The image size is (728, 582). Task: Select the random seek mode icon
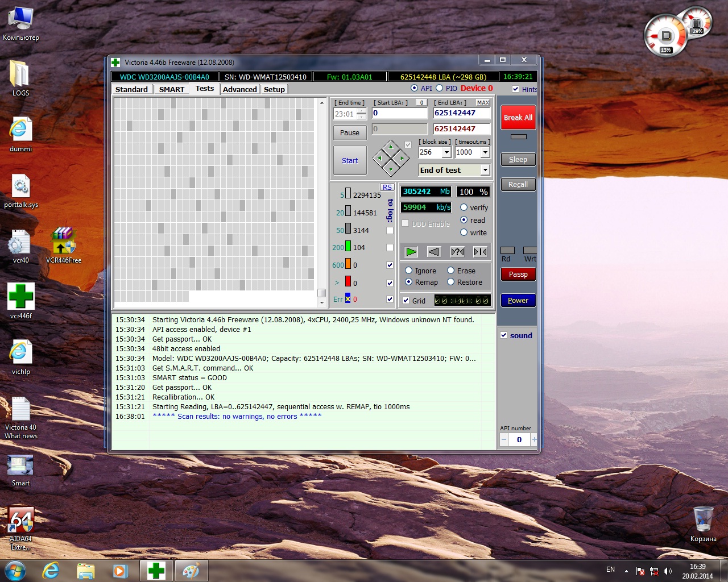[x=457, y=252]
